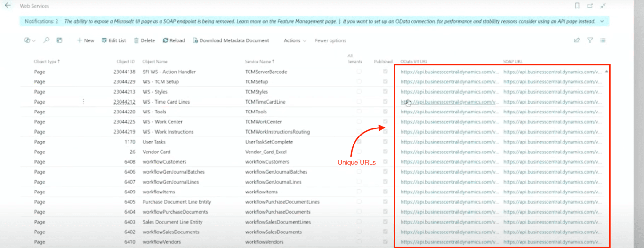
Task: Bookmark this Web Services page
Action: point(577,6)
